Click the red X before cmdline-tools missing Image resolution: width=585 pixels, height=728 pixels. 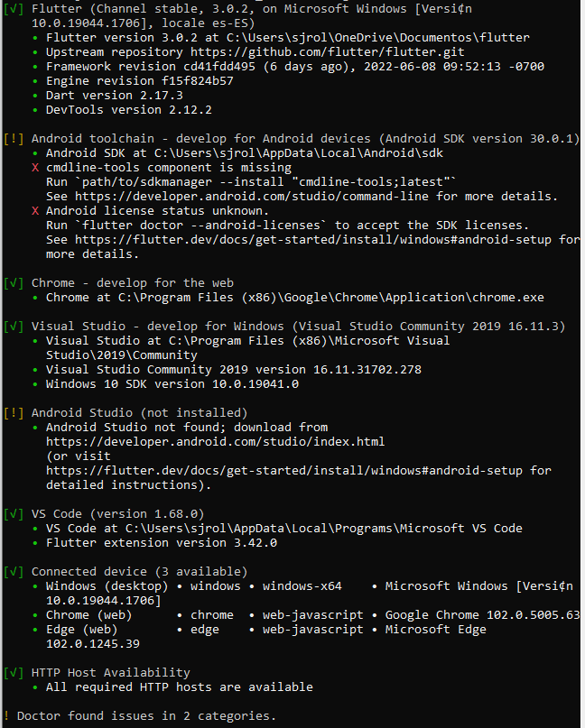[35, 168]
